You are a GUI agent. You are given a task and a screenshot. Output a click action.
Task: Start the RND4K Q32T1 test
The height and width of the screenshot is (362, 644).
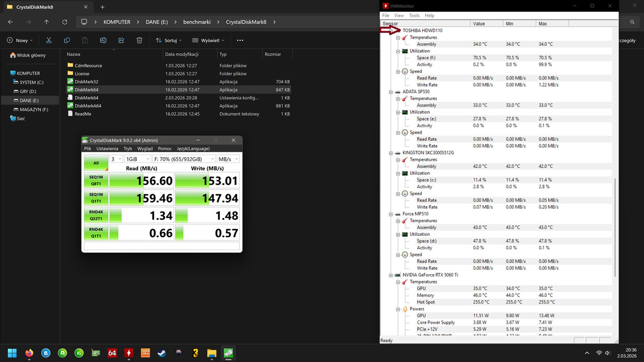[x=96, y=215]
